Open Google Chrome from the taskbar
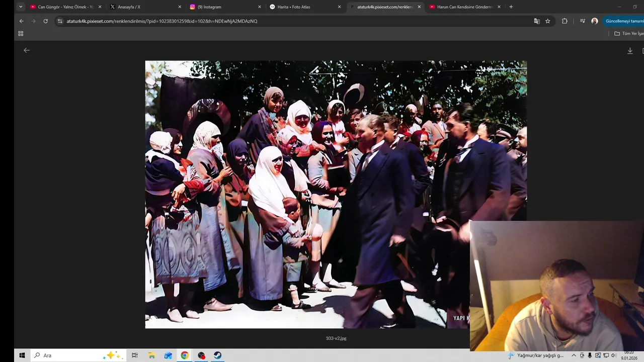The height and width of the screenshot is (362, 644). point(185,355)
